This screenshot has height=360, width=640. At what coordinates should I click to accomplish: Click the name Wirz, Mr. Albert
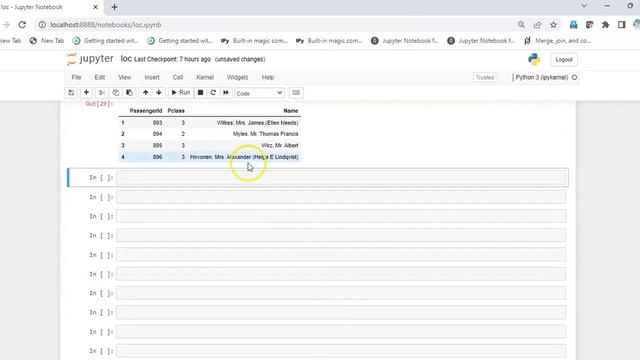coord(280,145)
